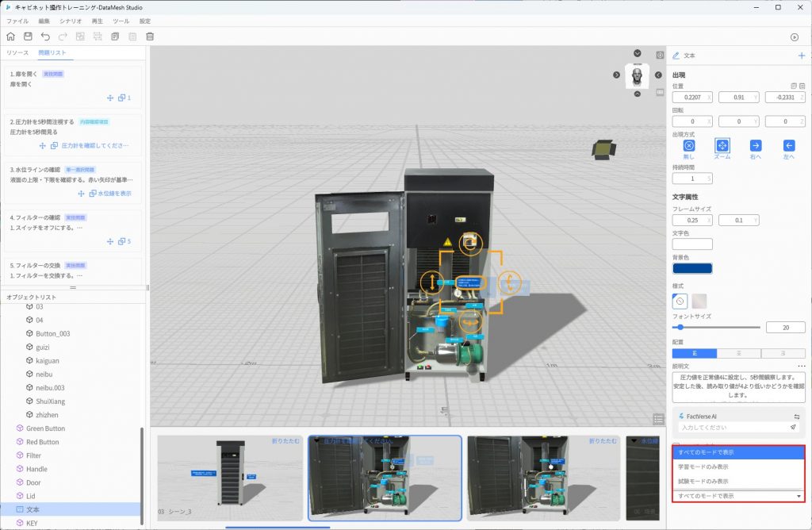Switch to the リソース tab
The image size is (812, 530).
point(17,52)
